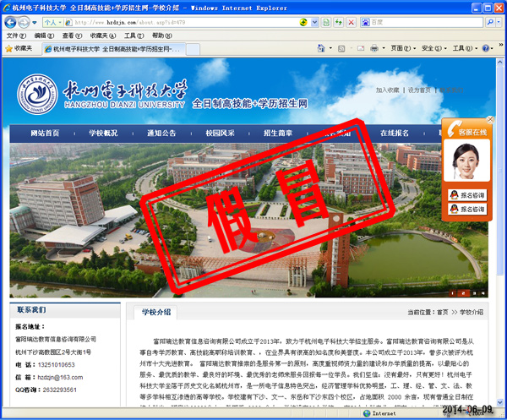Open the 工具(T) menu in menu bar
This screenshot has height=420, width=507.
[x=134, y=35]
